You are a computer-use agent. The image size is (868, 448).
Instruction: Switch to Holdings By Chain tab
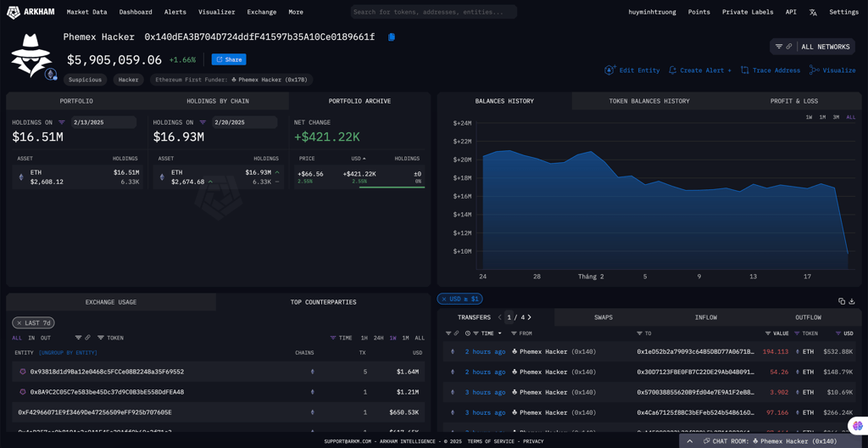pos(218,101)
